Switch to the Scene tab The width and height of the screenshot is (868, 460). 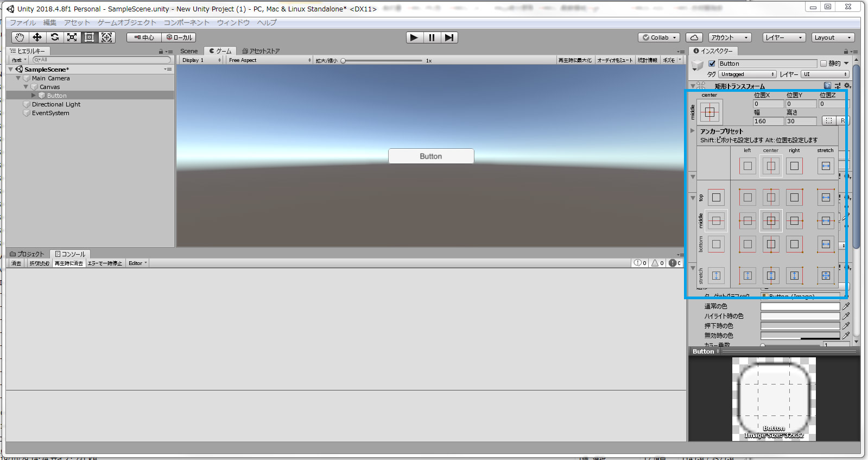(x=189, y=51)
